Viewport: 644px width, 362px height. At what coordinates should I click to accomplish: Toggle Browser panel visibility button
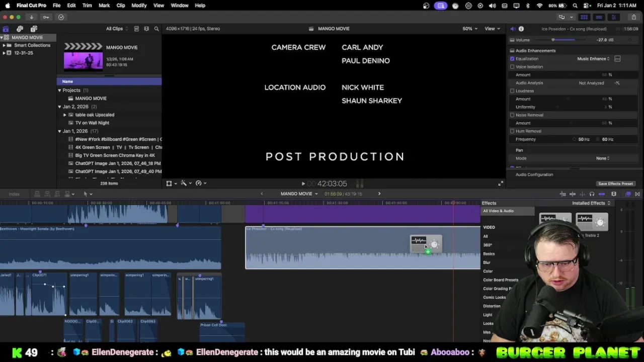click(x=584, y=17)
